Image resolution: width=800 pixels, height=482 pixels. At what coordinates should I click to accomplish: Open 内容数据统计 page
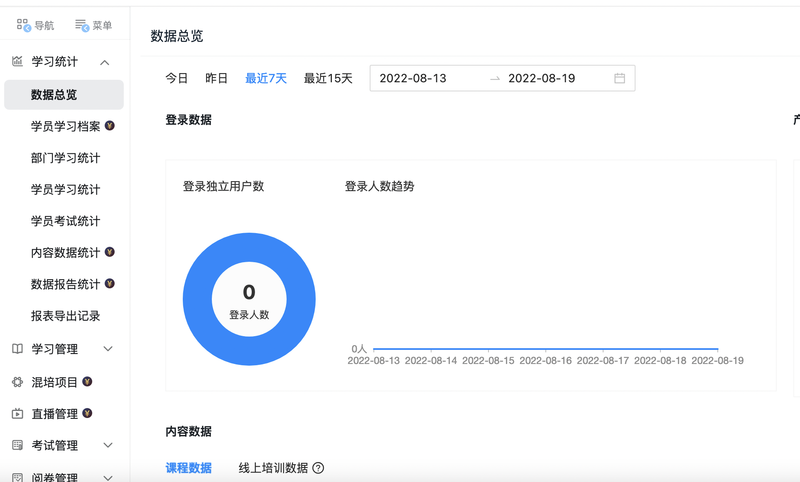[65, 253]
